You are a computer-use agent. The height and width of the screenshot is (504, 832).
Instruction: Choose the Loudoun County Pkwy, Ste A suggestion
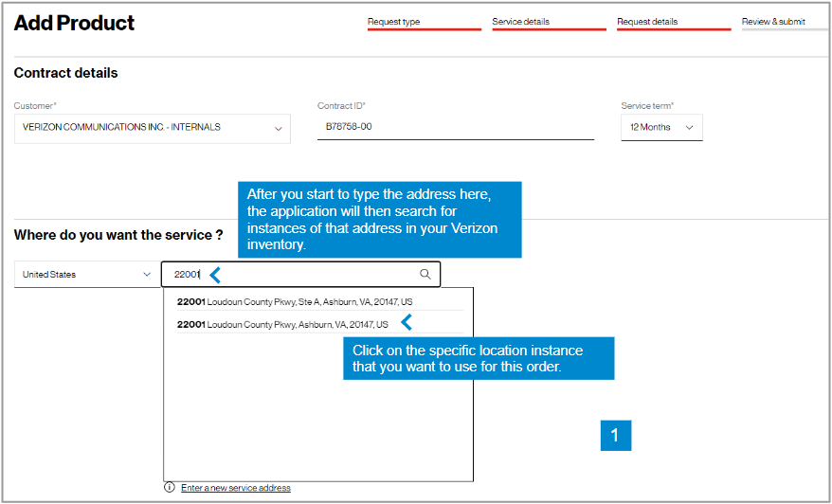pyautogui.click(x=295, y=301)
